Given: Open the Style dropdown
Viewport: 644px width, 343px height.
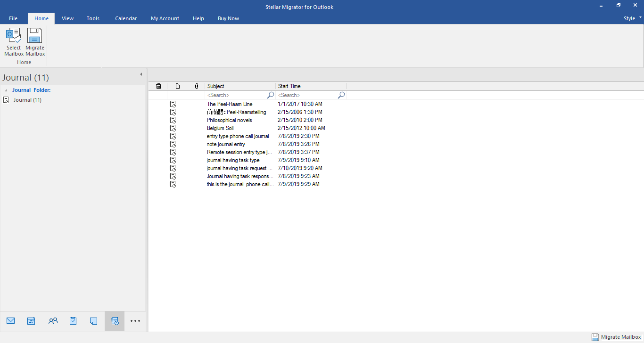Looking at the screenshot, I should pyautogui.click(x=632, y=18).
